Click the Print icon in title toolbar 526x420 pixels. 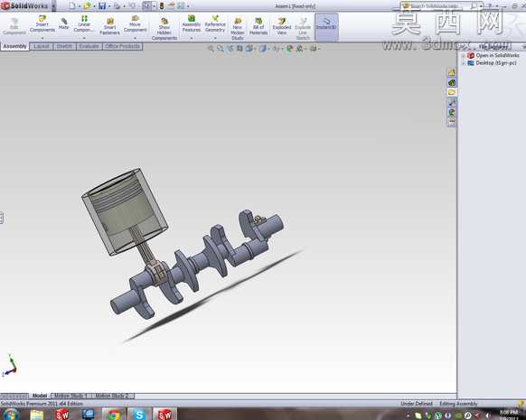point(117,5)
